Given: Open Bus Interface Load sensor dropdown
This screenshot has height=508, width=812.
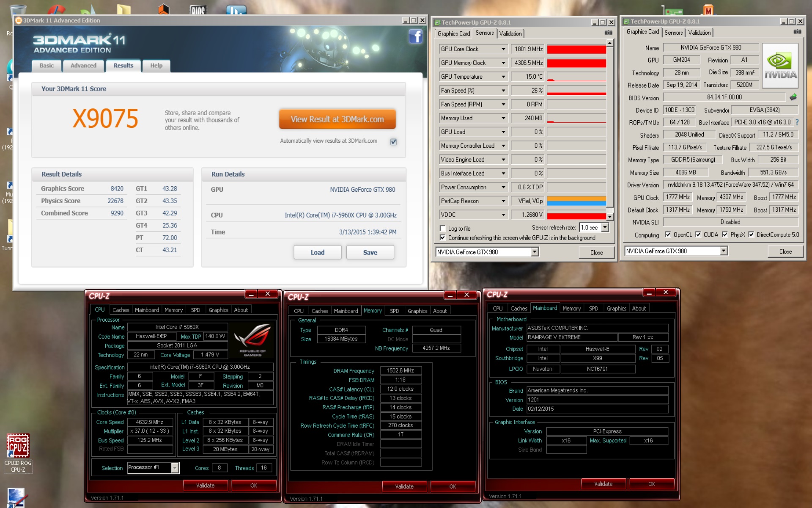Looking at the screenshot, I should [503, 174].
